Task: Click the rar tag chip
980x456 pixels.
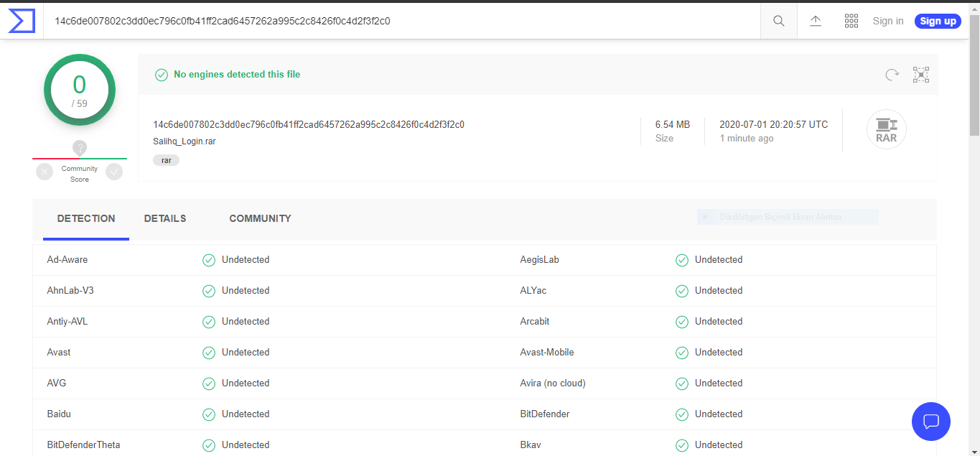Action: point(166,160)
